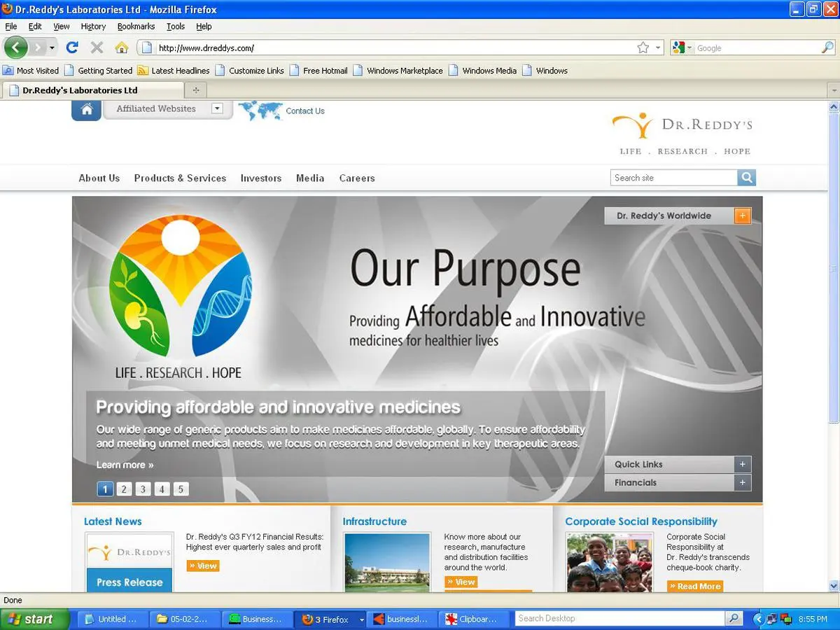Click the Customize Links bookmark
840x630 pixels.
250,71
